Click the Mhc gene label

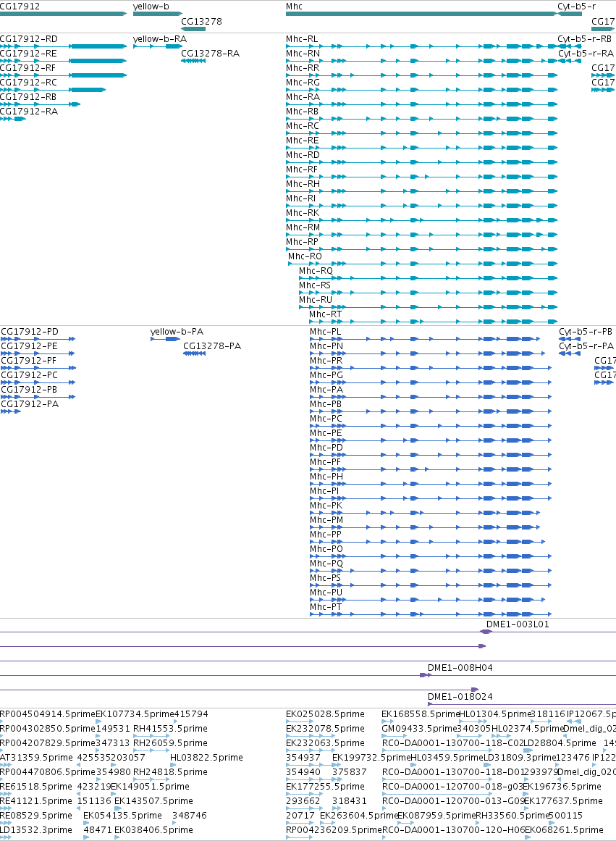294,7
